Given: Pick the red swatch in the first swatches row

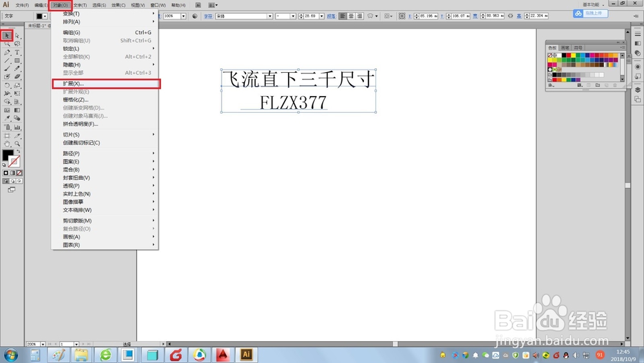Looking at the screenshot, I should [x=569, y=55].
